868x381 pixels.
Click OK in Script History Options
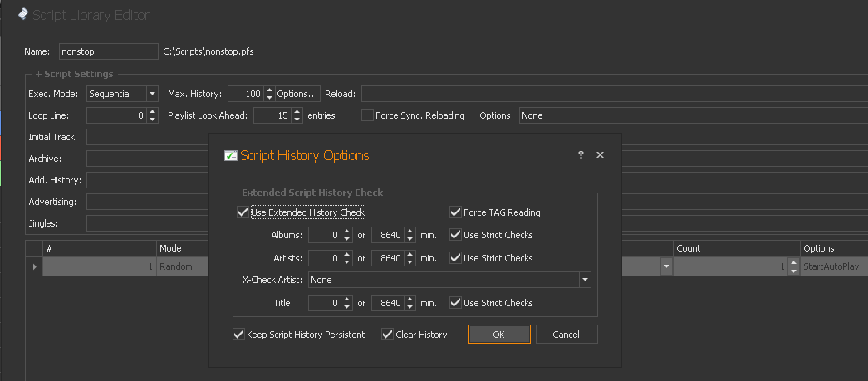coord(499,334)
